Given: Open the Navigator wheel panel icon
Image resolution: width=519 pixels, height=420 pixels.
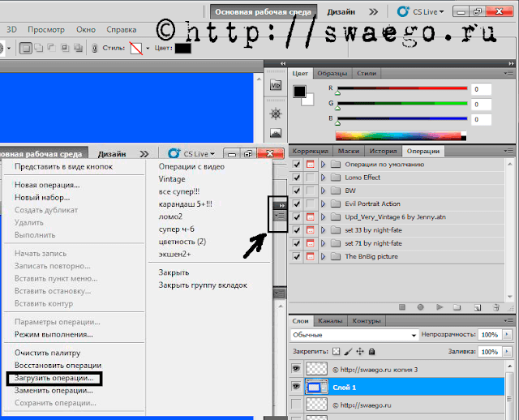Looking at the screenshot, I should [x=276, y=114].
